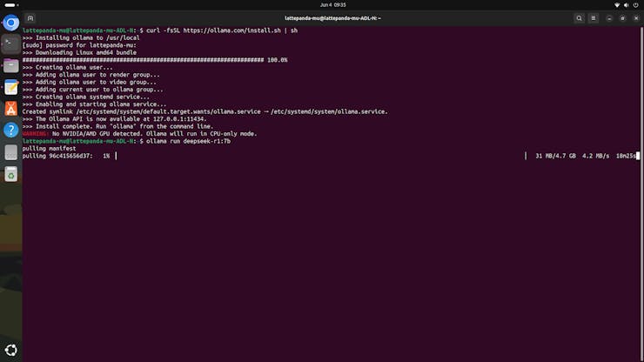Image resolution: width=644 pixels, height=362 pixels.
Task: Open the Files manager from the dock
Action: click(11, 66)
